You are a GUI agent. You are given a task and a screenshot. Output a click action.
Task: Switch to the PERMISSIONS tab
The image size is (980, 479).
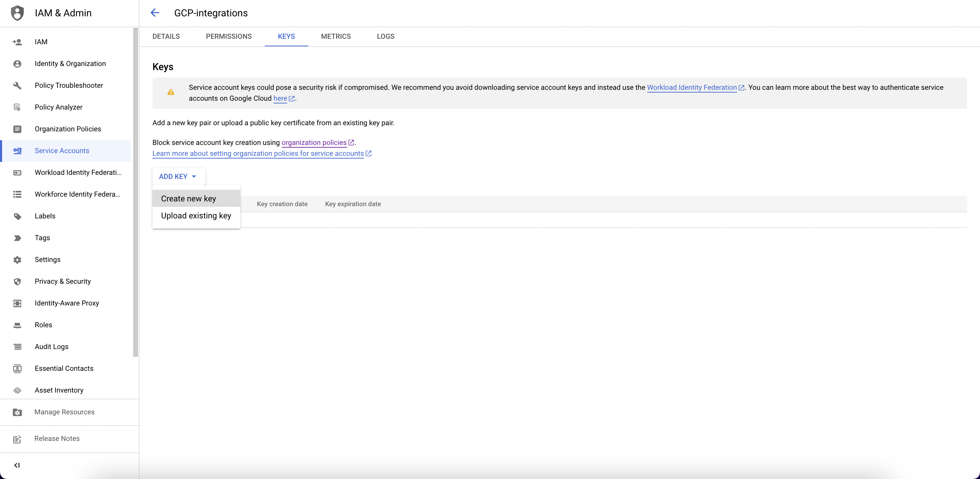(229, 36)
